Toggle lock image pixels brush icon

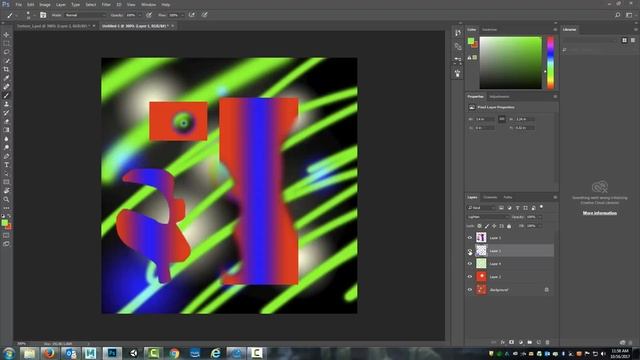pos(487,226)
